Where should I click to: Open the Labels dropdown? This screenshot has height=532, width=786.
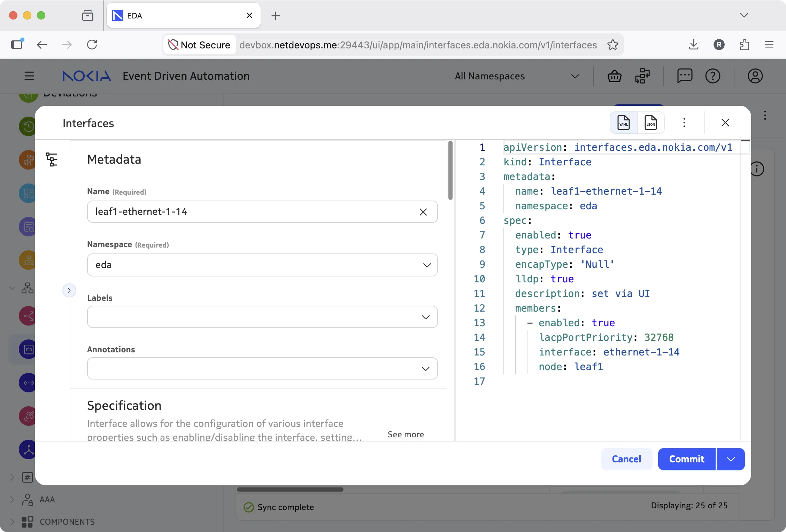click(x=262, y=317)
